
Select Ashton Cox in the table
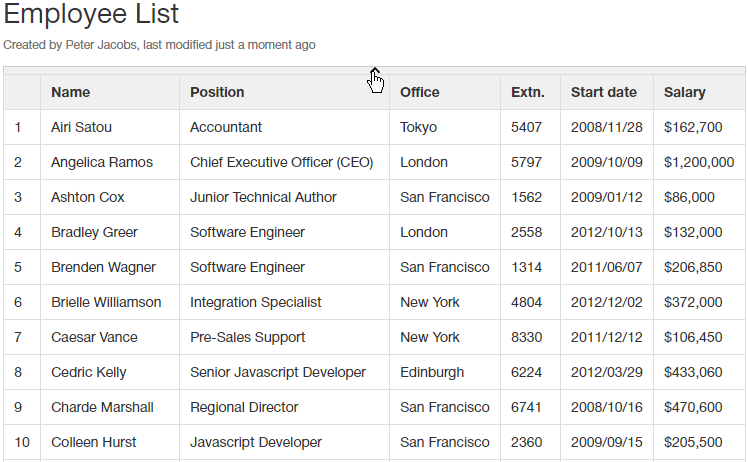coord(88,197)
